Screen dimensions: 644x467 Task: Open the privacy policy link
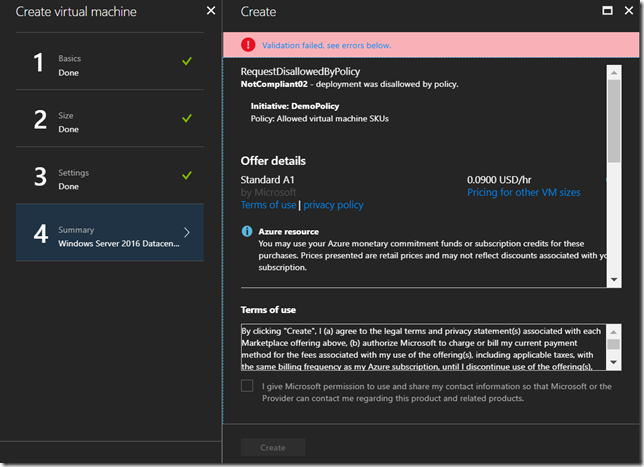333,205
